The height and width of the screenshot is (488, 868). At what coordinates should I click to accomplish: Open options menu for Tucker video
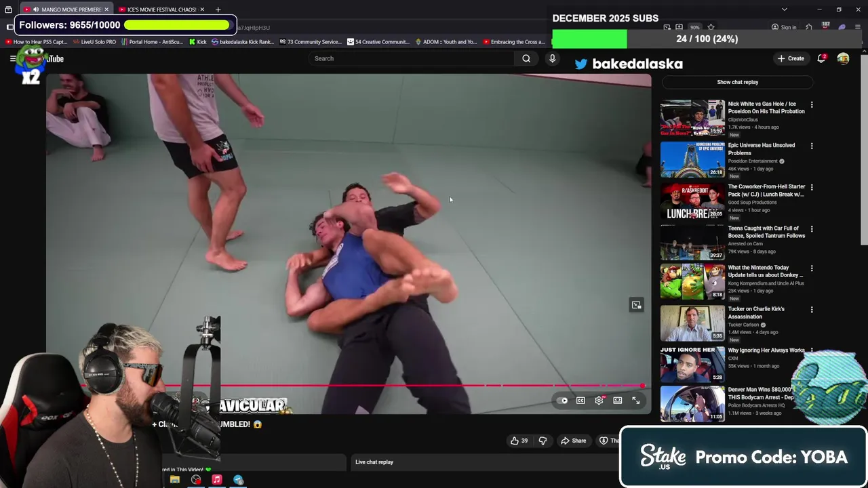(811, 310)
